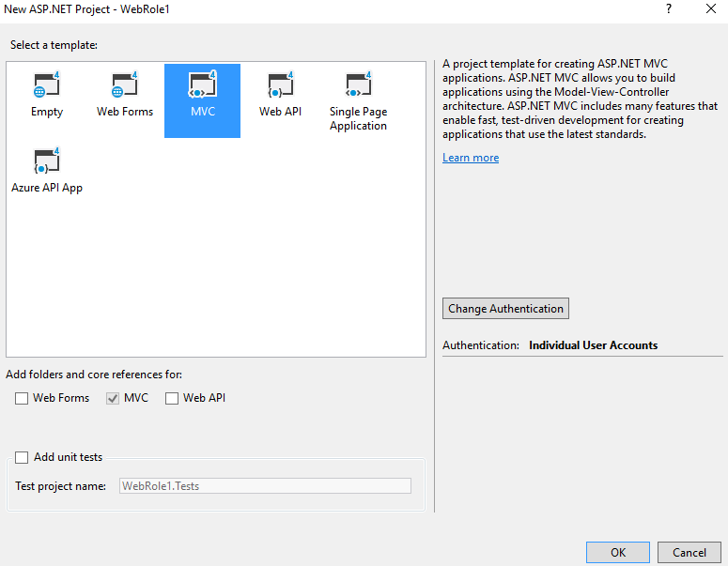Viewport: 728px width, 566px height.
Task: Click the help question mark icon
Action: point(669,8)
